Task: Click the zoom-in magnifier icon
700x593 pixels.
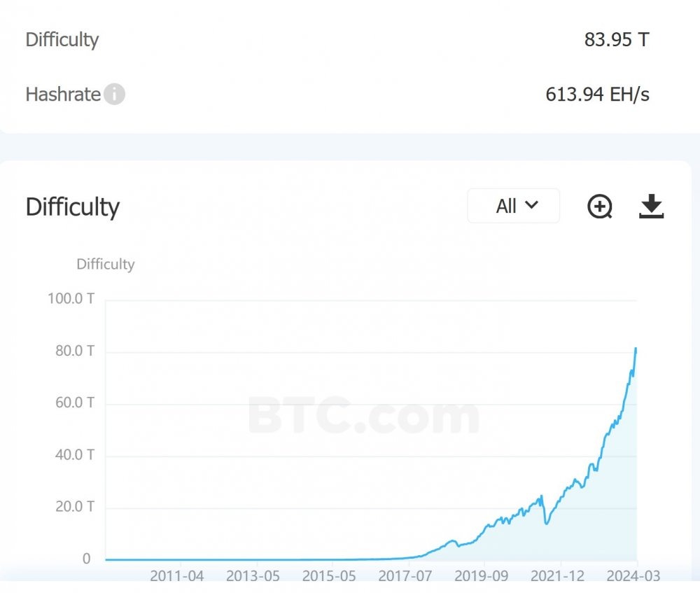Action: pyautogui.click(x=600, y=207)
